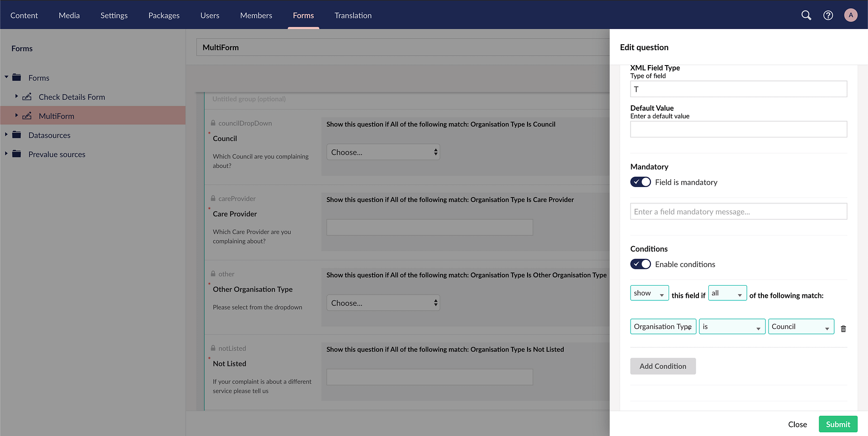Collapse the Forms root tree node
This screenshot has height=436, width=868.
tap(6, 77)
